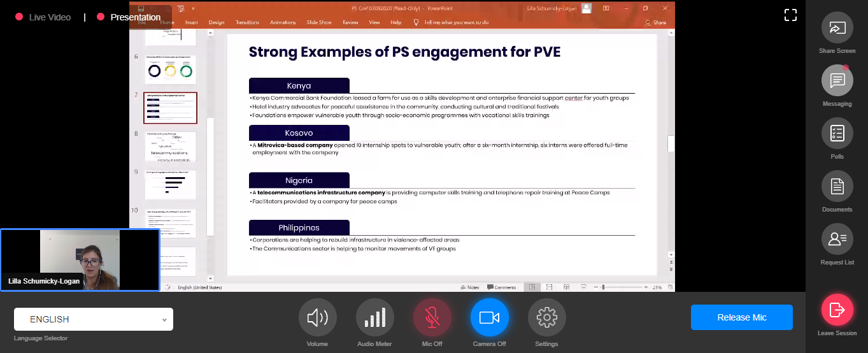This screenshot has height=353, width=868.
Task: Start Slide Show from status bar
Action: click(583, 287)
